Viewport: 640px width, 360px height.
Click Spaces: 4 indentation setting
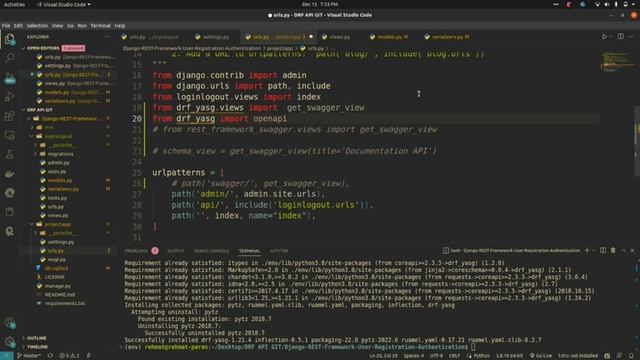(413, 356)
